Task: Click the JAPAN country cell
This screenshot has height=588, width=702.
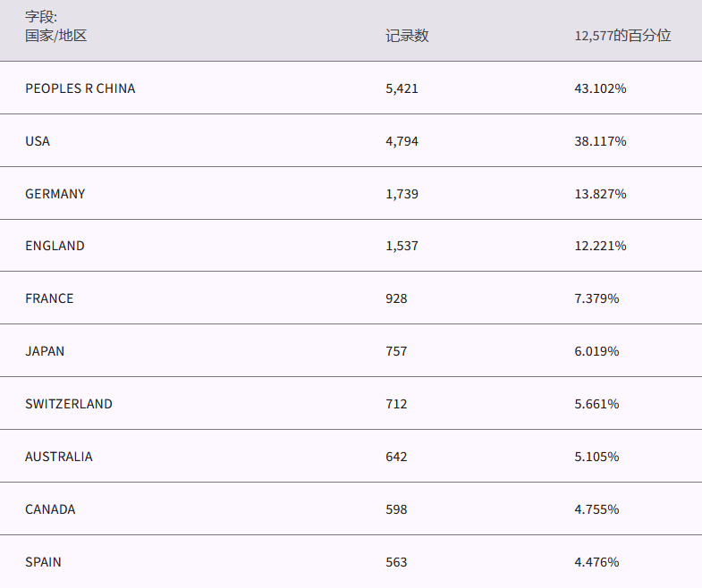Action: pos(45,351)
